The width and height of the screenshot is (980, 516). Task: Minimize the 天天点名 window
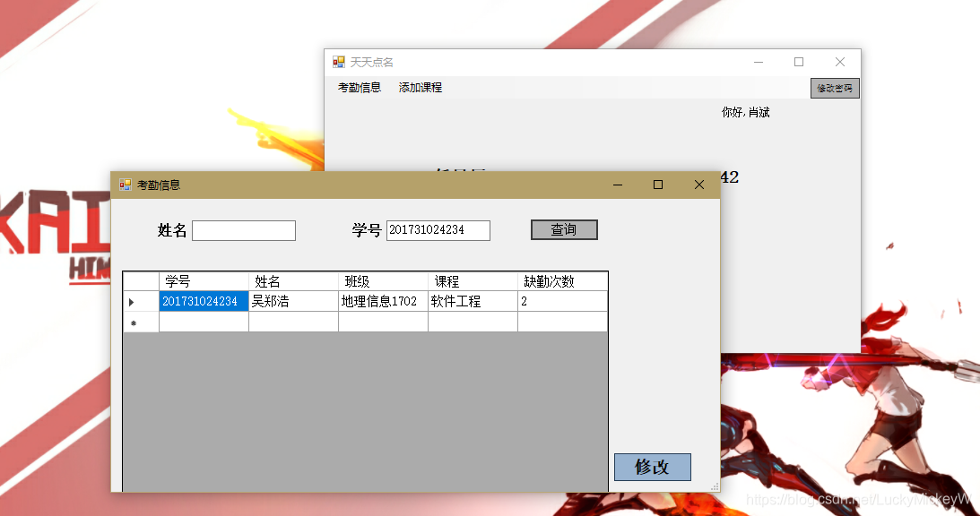759,62
